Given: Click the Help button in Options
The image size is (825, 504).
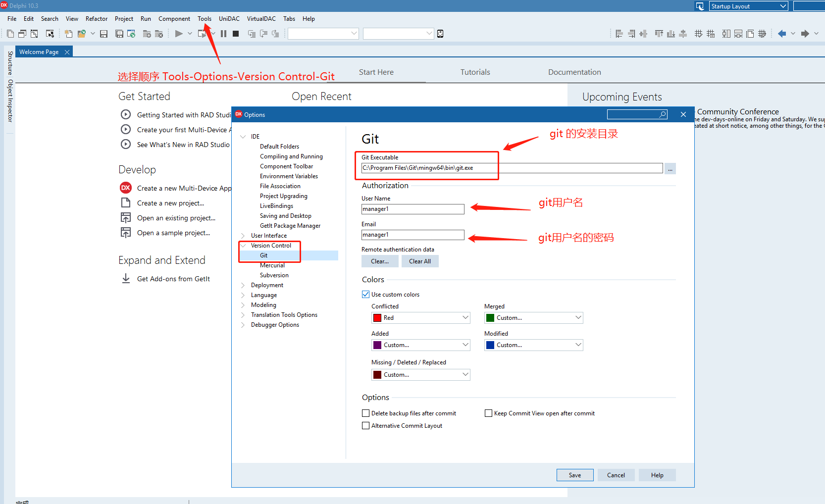Looking at the screenshot, I should 657,475.
